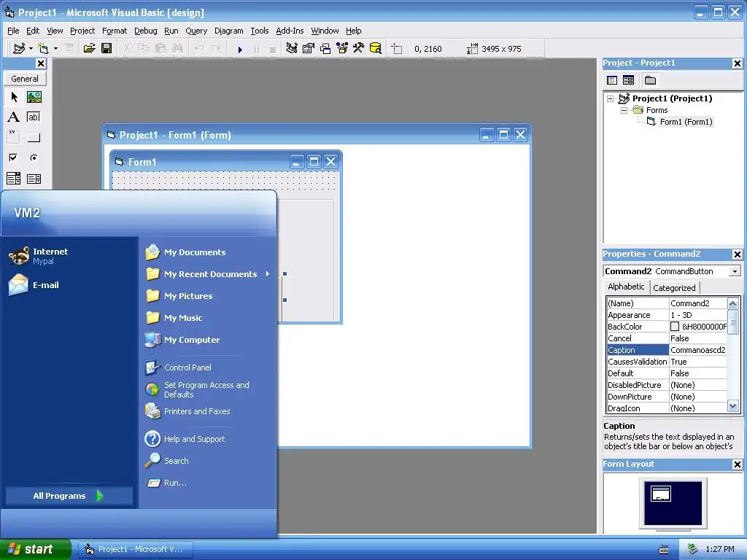Open the All Programs list
This screenshot has width=747, height=560.
tap(68, 496)
